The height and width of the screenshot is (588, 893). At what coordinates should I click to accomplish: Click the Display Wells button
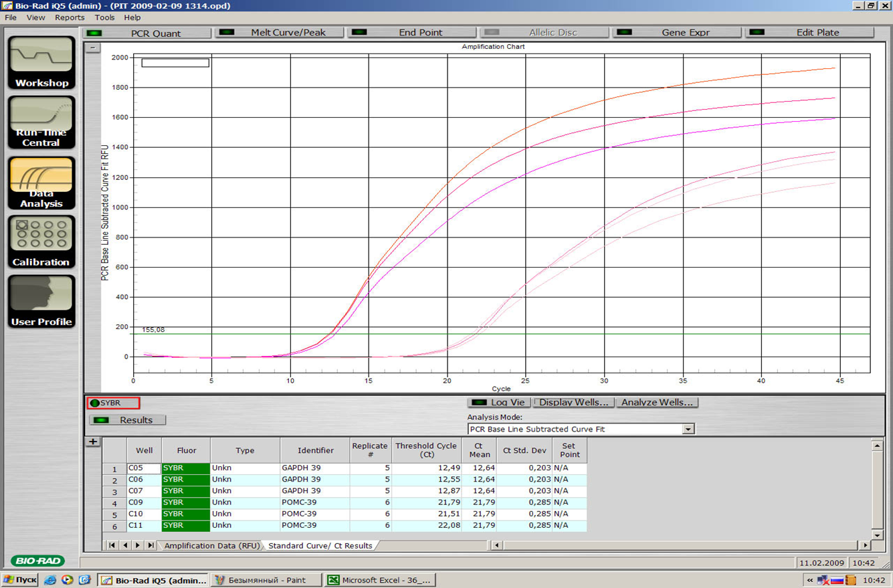pos(574,403)
